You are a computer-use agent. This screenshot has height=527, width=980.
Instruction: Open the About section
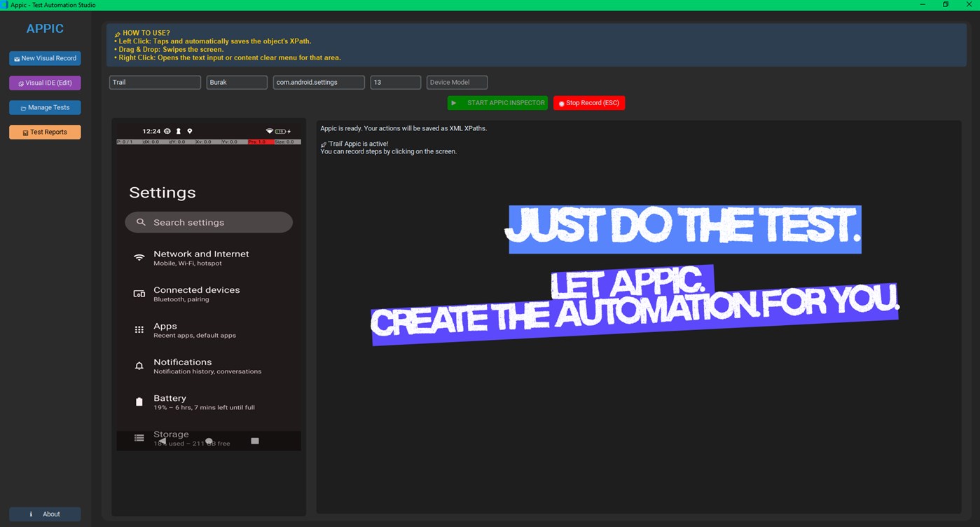coord(45,514)
